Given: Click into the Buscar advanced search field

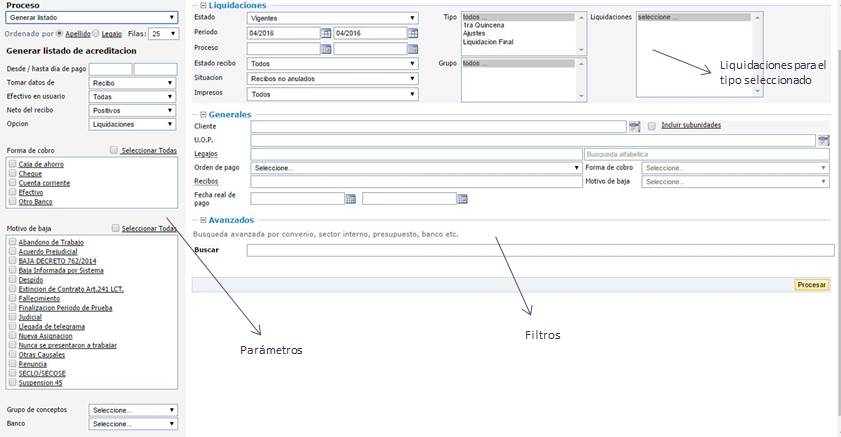Looking at the screenshot, I should click(x=540, y=250).
